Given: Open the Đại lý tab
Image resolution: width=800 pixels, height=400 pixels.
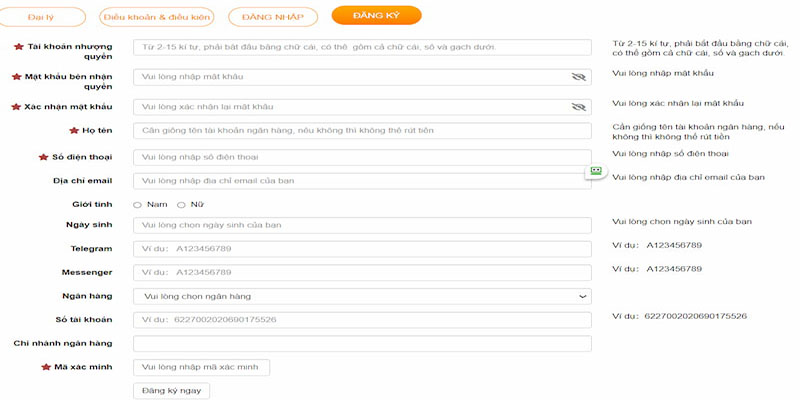Looking at the screenshot, I should tap(41, 17).
